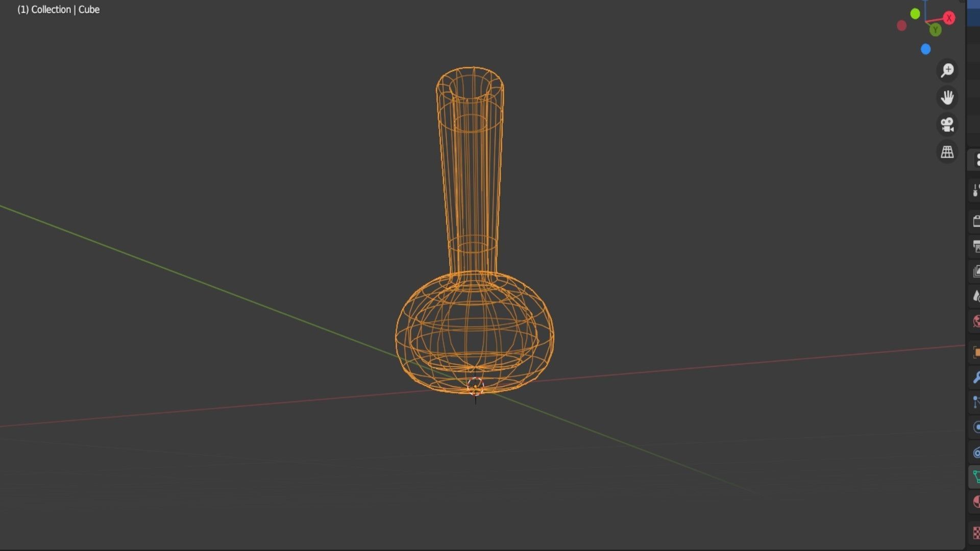Open the orange Object properties tab

click(x=975, y=353)
